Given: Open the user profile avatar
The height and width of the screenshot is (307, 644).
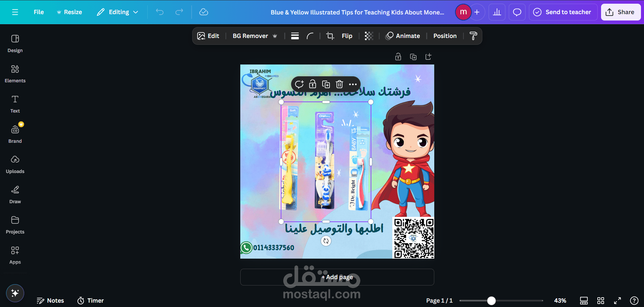Looking at the screenshot, I should (x=463, y=12).
